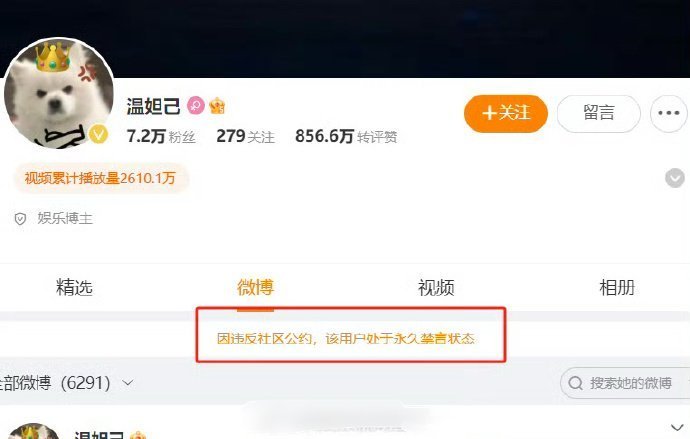View the 7.2万 粉丝 followers list
690x439 pixels.
161,136
